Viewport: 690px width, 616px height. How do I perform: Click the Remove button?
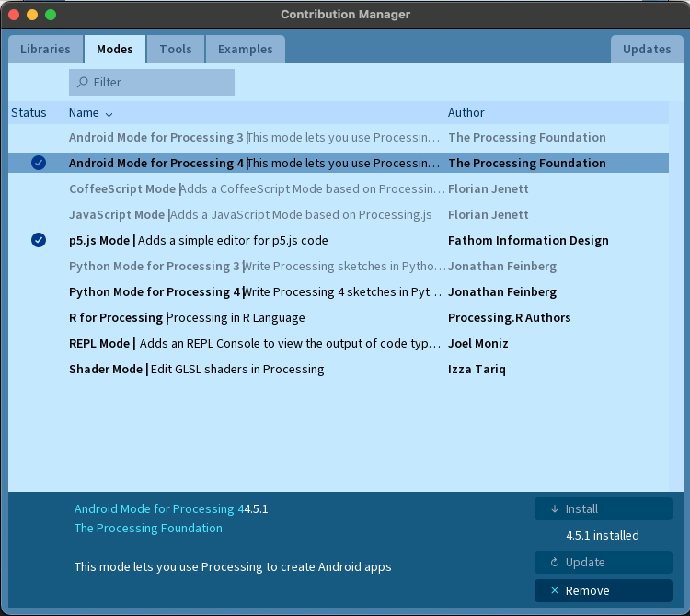click(604, 590)
